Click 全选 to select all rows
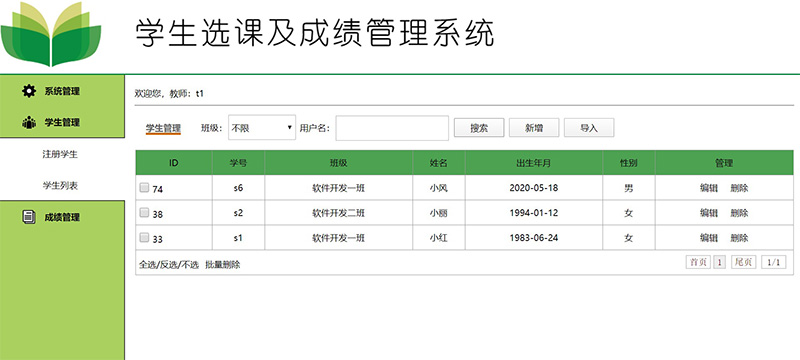This screenshot has width=800, height=360. click(147, 265)
